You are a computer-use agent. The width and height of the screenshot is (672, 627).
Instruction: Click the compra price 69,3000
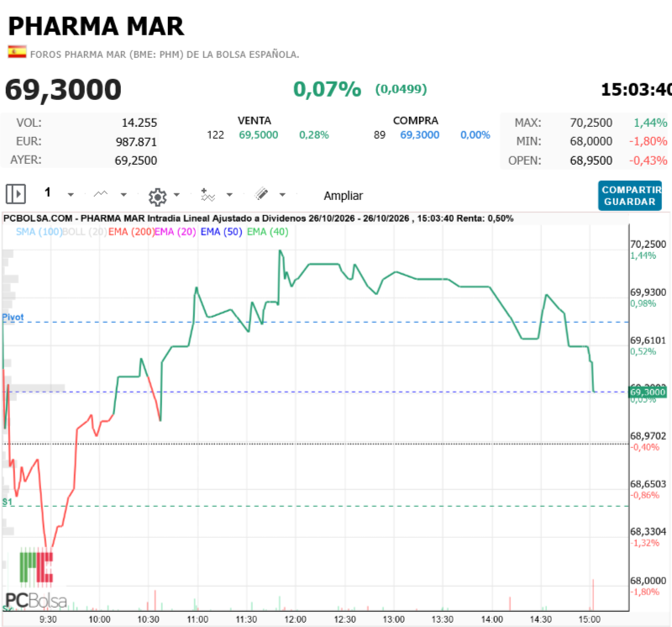click(x=419, y=135)
